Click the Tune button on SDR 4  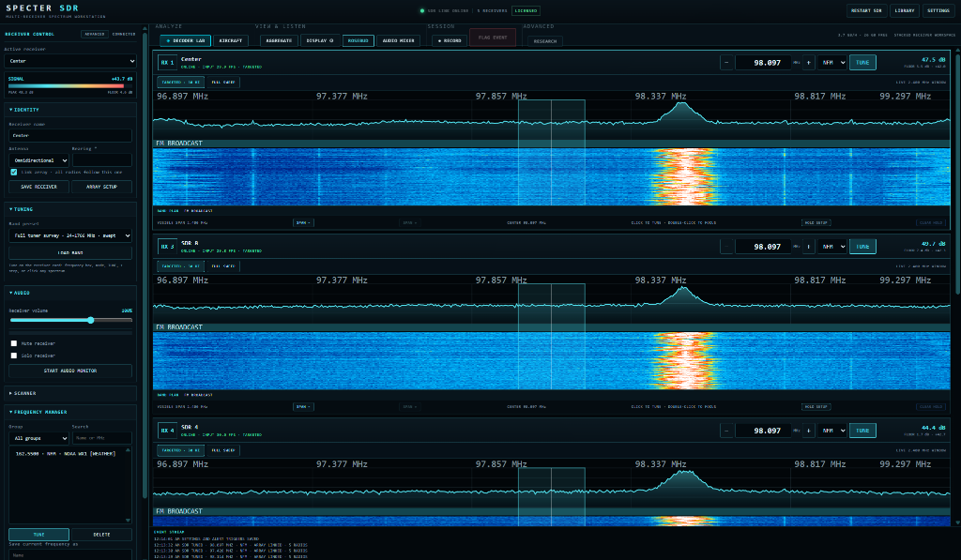[862, 431]
